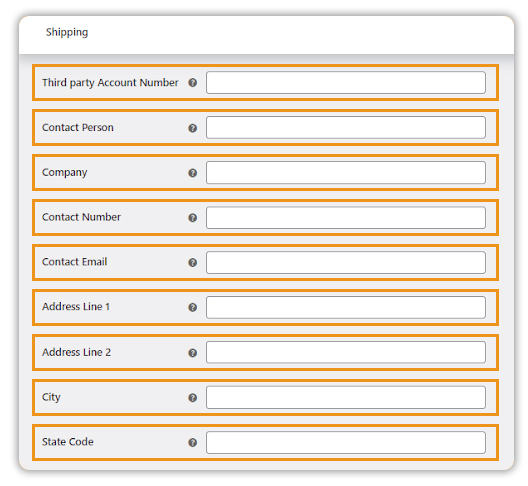Select the Address Line 2 text box
The width and height of the screenshot is (528, 486).
pyautogui.click(x=346, y=352)
